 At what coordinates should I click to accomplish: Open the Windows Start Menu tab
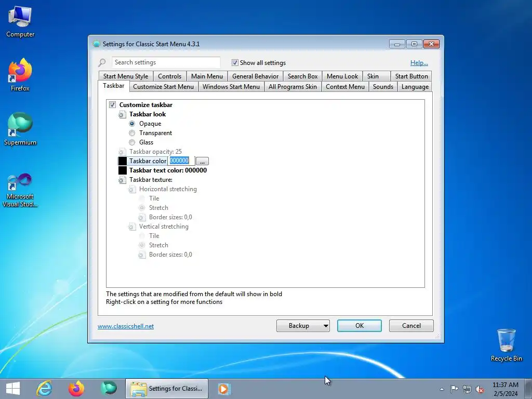coord(231,87)
